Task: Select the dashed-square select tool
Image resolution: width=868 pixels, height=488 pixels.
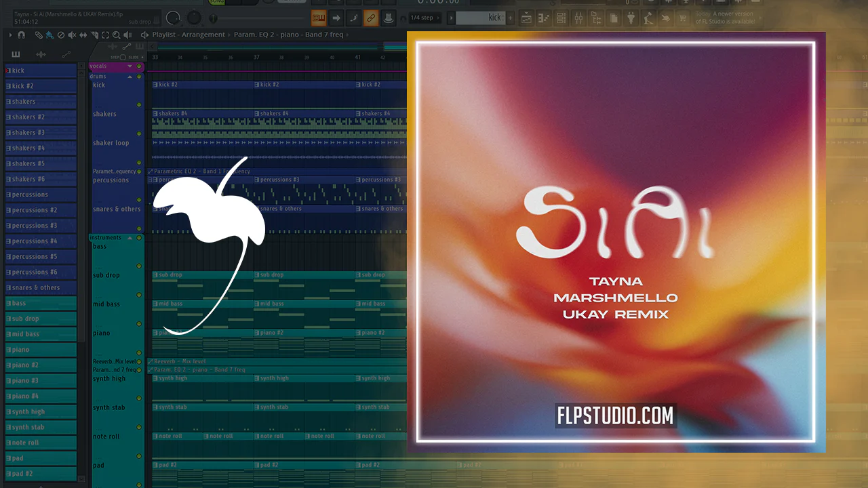Action: point(106,35)
